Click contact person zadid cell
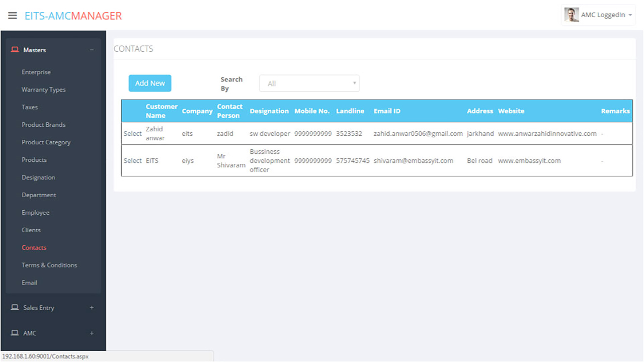This screenshot has width=644, height=362. [225, 134]
